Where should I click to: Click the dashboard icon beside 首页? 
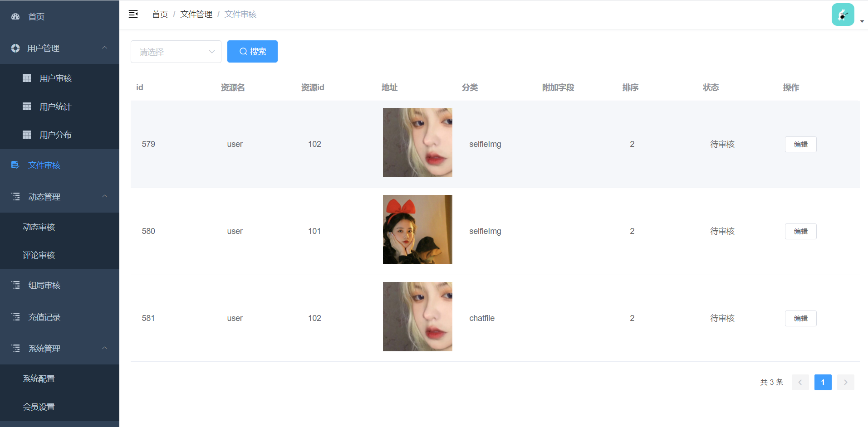(15, 16)
